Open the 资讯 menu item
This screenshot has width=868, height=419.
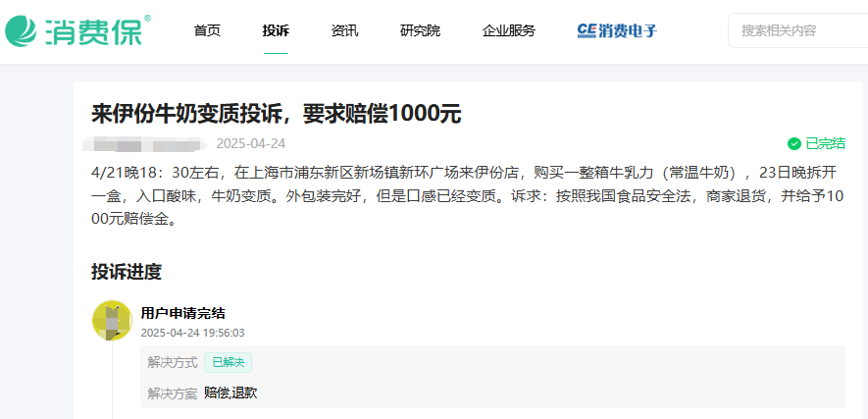click(344, 30)
